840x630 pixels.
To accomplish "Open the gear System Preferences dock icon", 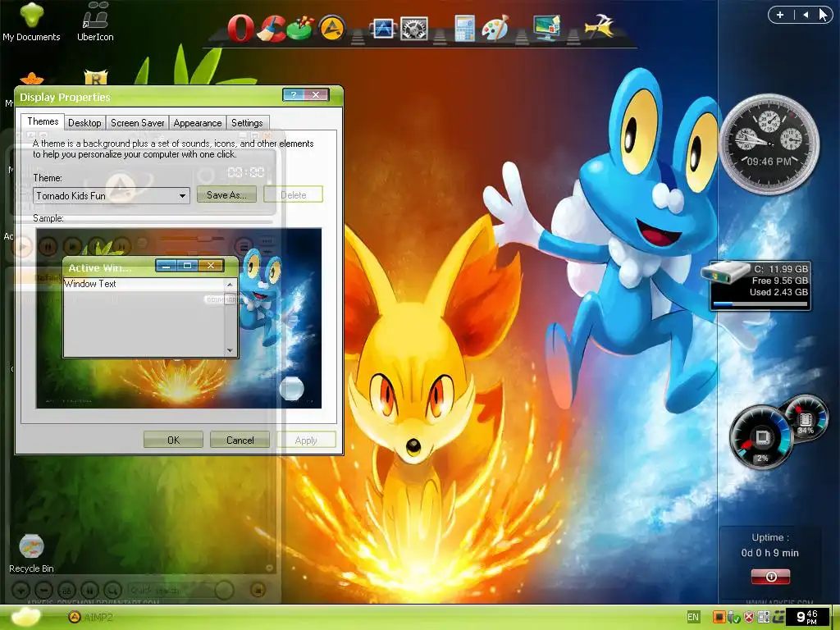I will pyautogui.click(x=414, y=28).
